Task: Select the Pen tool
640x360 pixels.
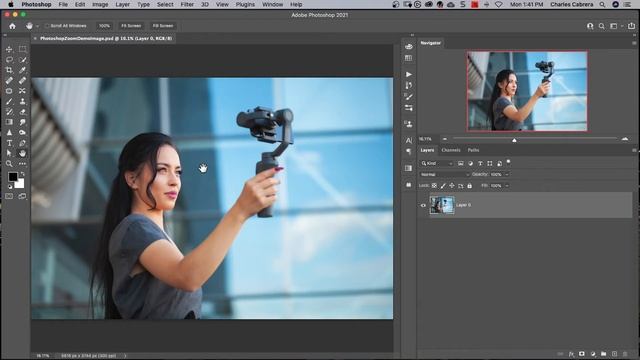Action: (x=22, y=143)
